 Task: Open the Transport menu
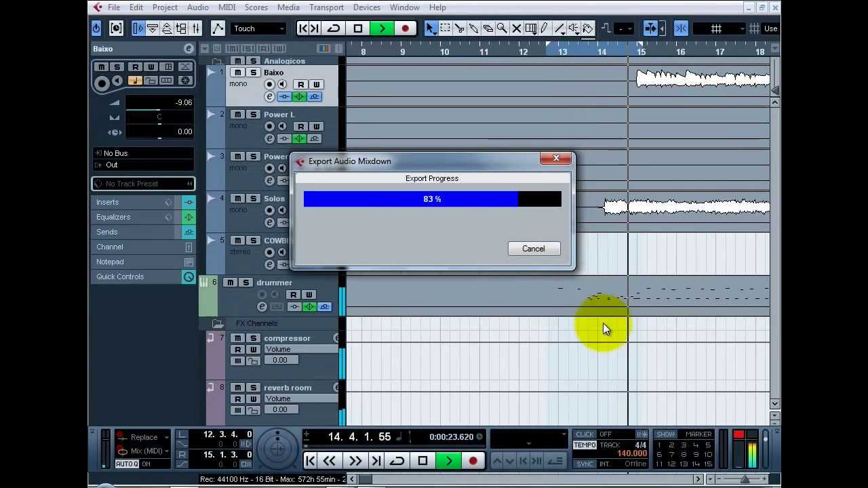pyautogui.click(x=326, y=7)
